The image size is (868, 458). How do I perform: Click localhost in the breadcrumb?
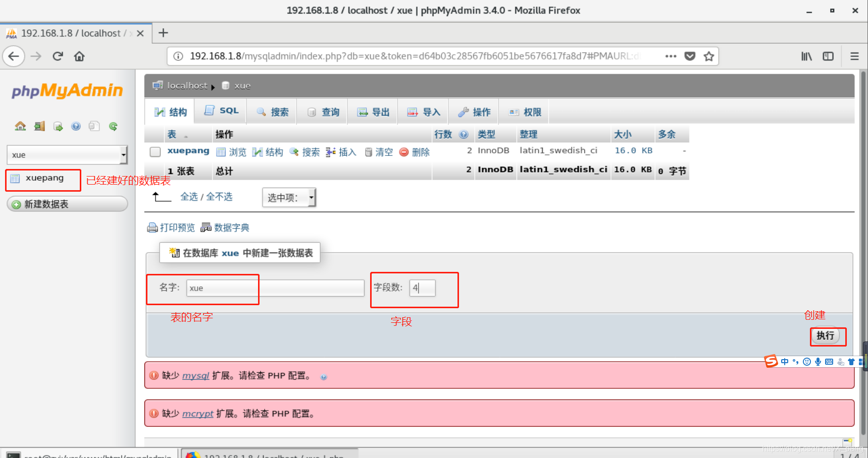[187, 85]
